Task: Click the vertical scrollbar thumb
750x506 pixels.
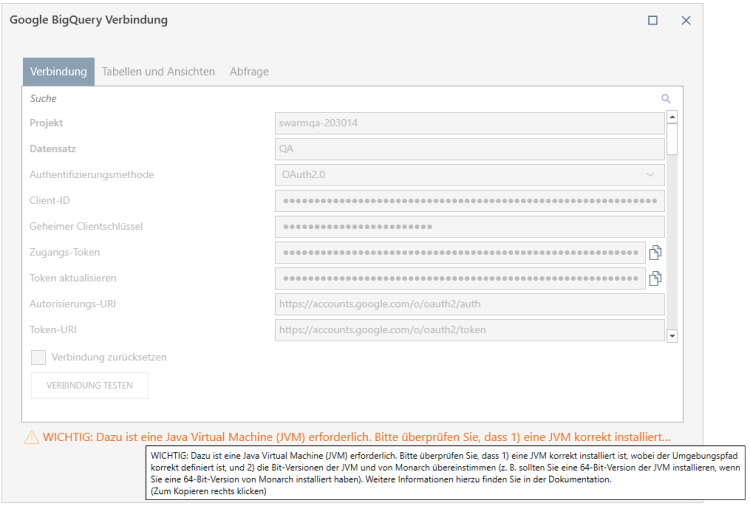Action: tap(672, 139)
